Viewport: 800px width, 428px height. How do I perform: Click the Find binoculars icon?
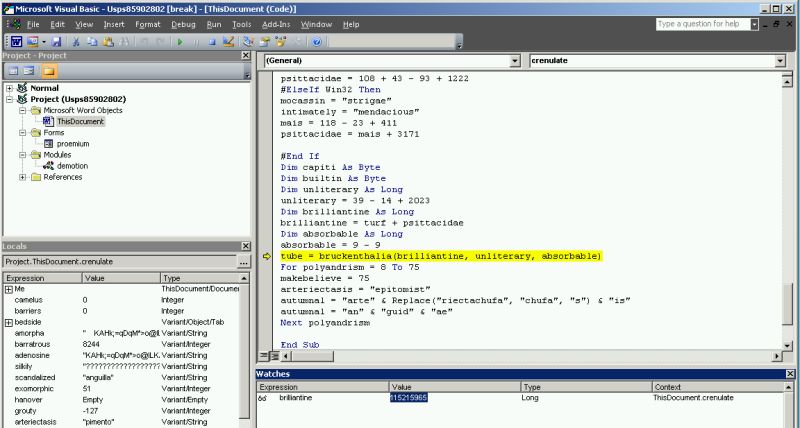pos(123,42)
